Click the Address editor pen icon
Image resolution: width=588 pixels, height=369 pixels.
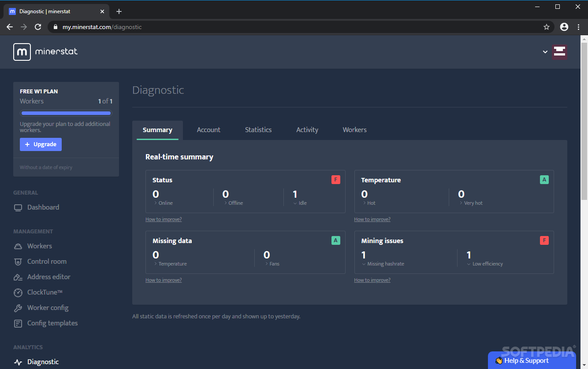18,277
